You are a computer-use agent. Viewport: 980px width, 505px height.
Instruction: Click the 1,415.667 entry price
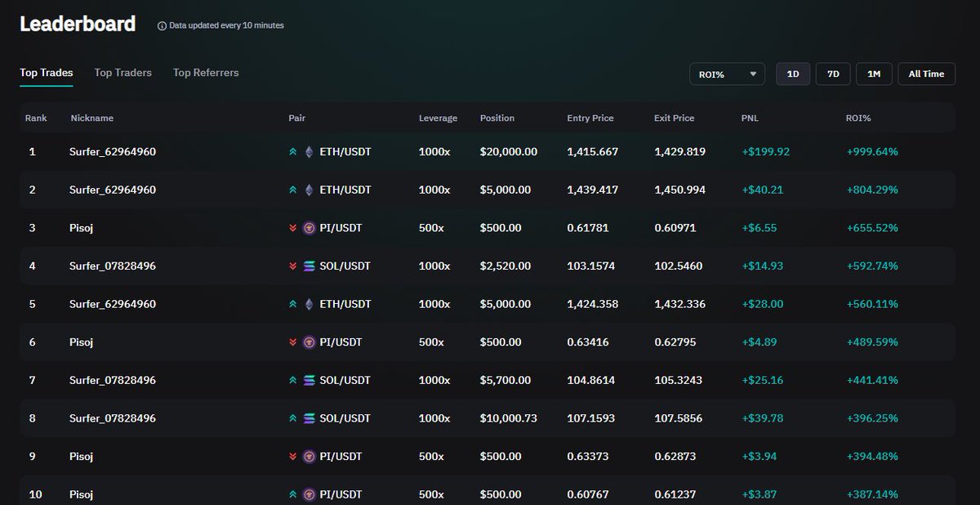(593, 152)
